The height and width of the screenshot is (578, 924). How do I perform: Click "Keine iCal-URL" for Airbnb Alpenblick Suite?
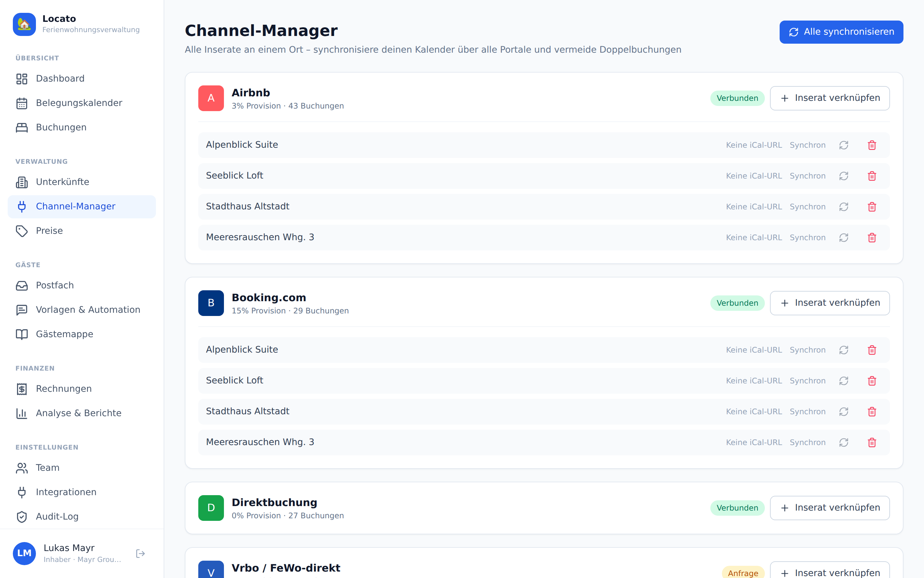tap(754, 145)
